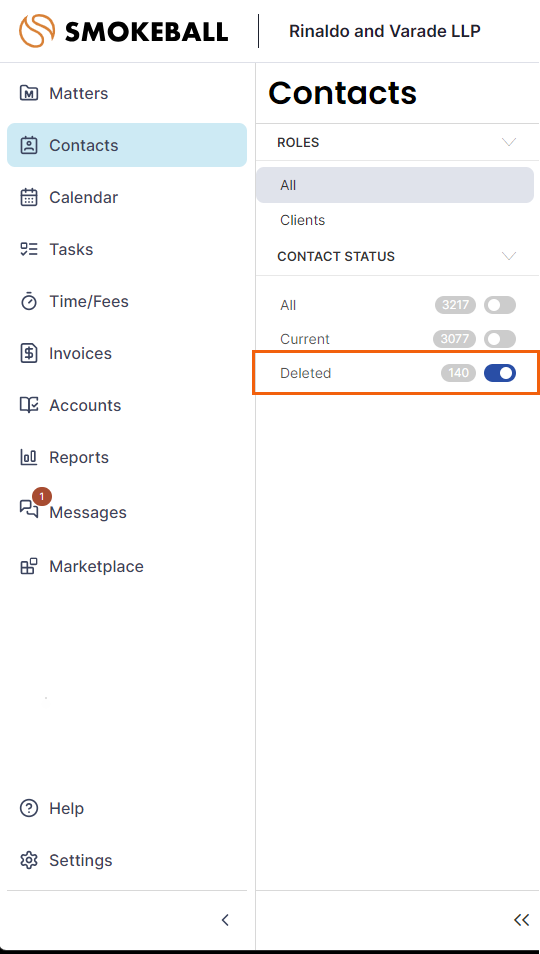Open the Matters icon in sidebar
The width and height of the screenshot is (540, 954).
pos(29,94)
